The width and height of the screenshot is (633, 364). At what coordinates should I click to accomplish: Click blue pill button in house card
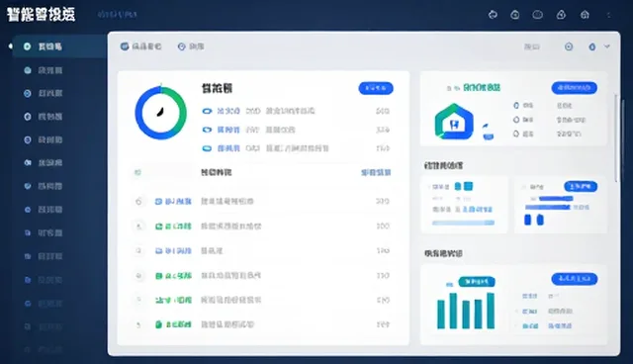(574, 88)
